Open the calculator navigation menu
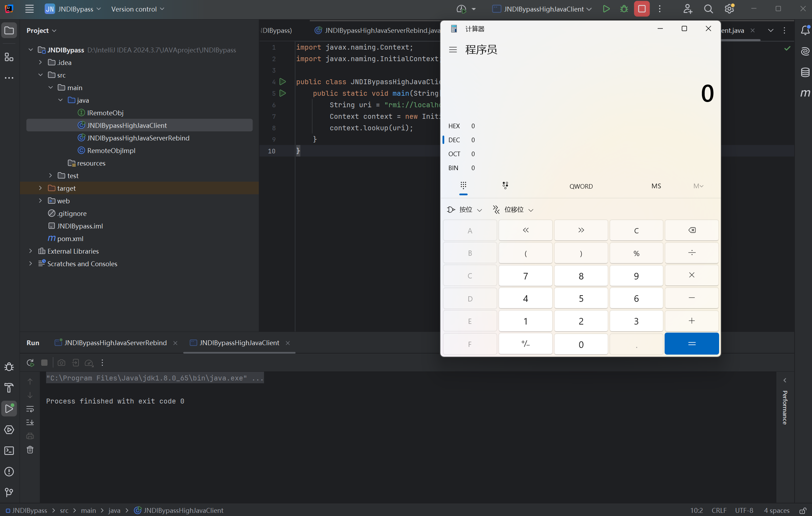Screen dimensions: 812x516 (453, 50)
